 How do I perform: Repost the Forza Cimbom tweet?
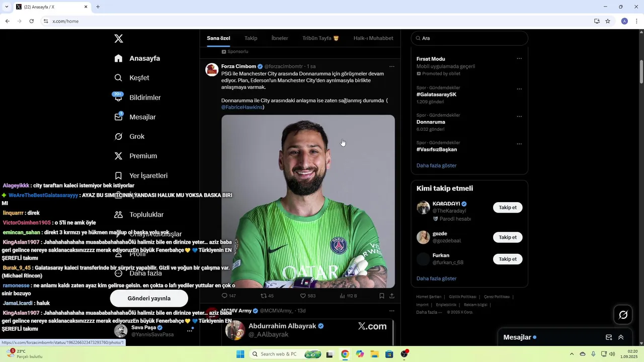(267, 296)
